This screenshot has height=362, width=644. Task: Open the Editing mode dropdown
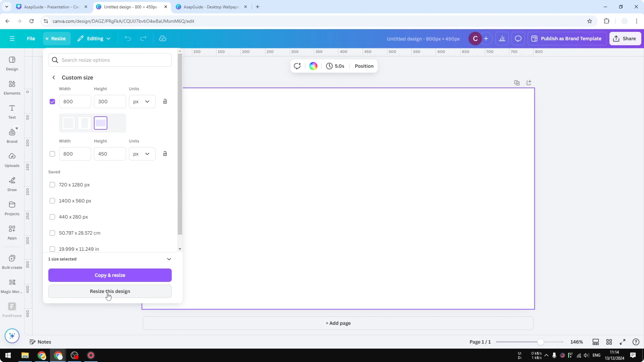[94, 38]
